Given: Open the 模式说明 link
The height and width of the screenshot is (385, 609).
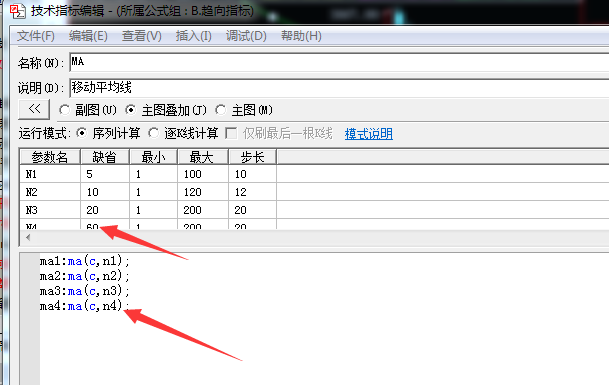Looking at the screenshot, I should click(x=369, y=134).
